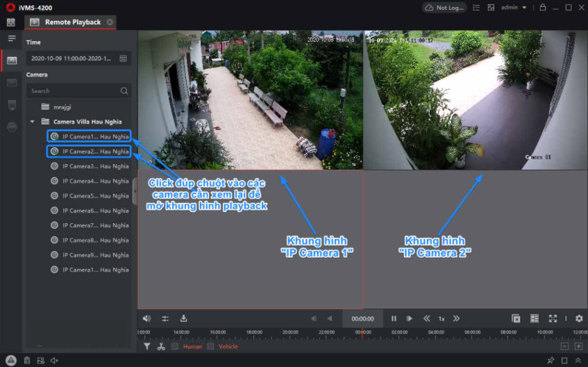Open the picture viewer icon in title bar
588x367 pixels.
click(x=491, y=8)
